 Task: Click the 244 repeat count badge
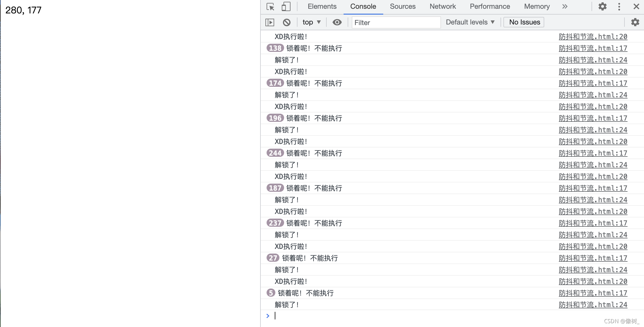point(275,153)
